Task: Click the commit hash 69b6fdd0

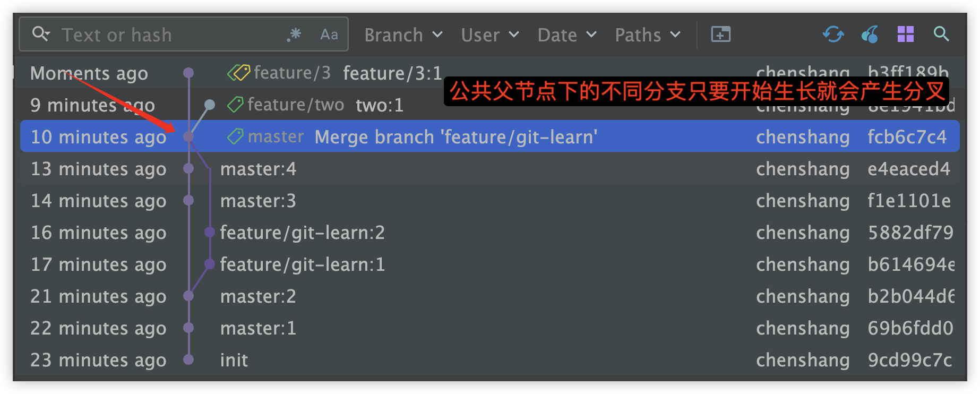Action: [910, 328]
